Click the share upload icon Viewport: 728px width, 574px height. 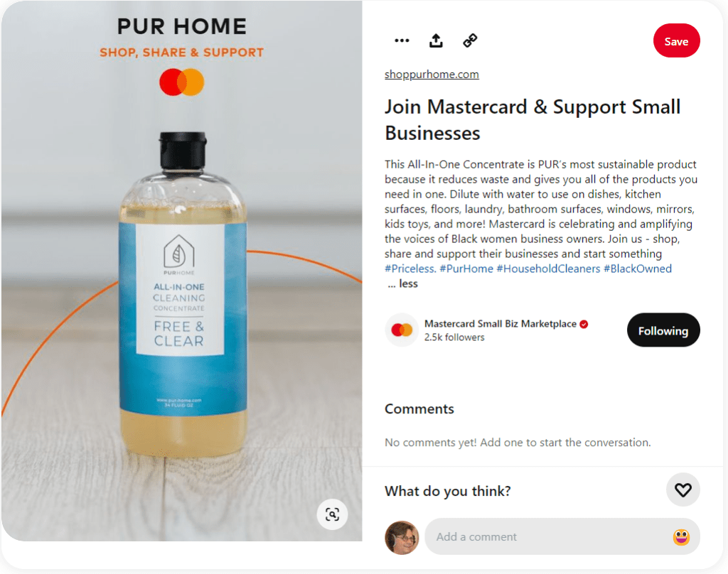(436, 40)
